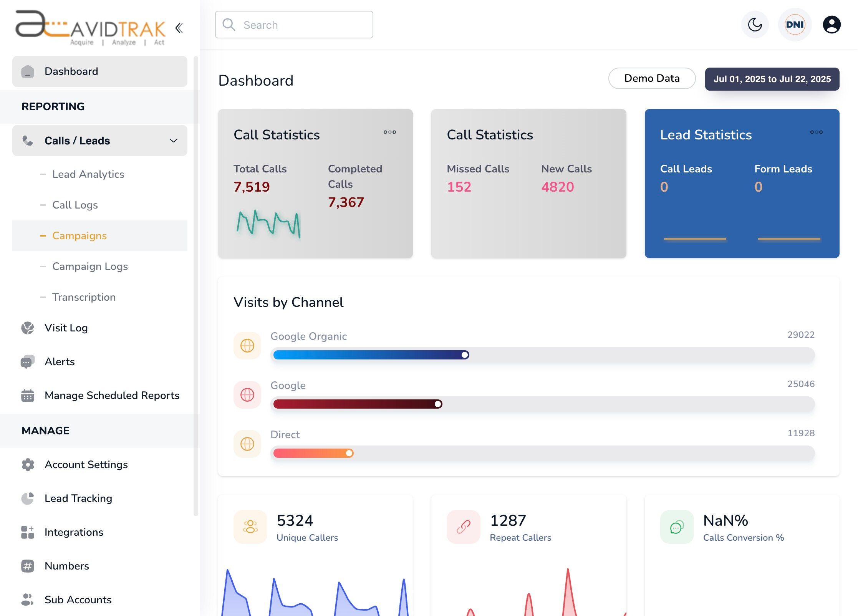
Task: Click the DNI toggle button
Action: (794, 25)
